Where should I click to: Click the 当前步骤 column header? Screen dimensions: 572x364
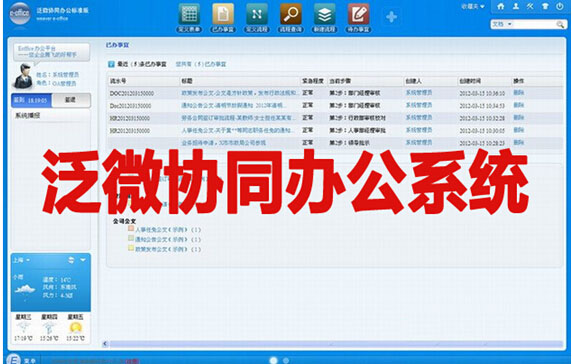point(340,81)
